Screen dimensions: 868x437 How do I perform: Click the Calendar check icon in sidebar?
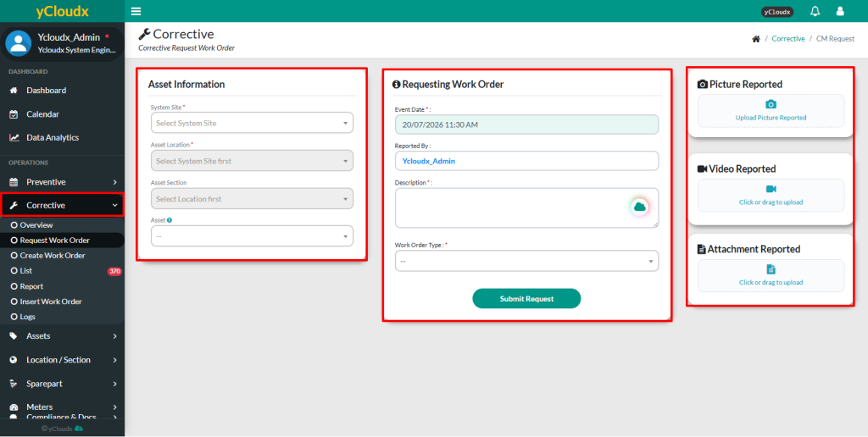coord(14,114)
